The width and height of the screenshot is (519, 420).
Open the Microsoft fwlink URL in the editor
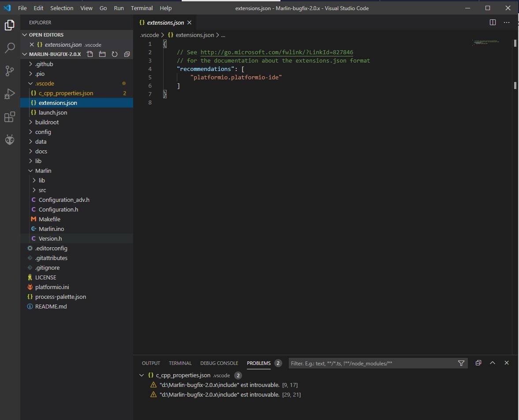pyautogui.click(x=276, y=52)
